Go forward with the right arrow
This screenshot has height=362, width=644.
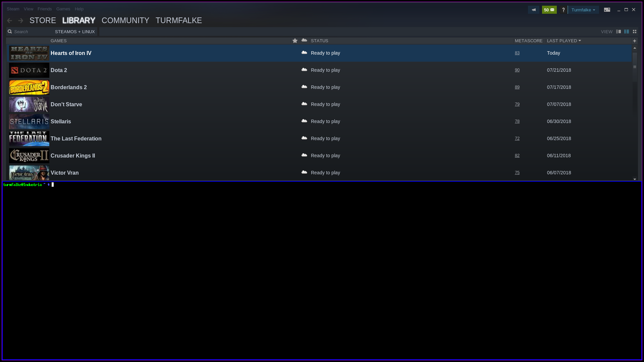[21, 21]
